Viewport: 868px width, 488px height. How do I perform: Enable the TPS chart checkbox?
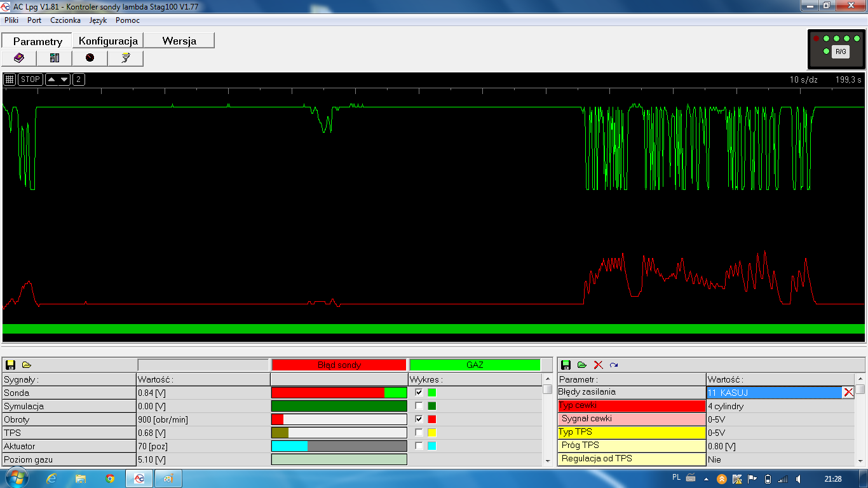[419, 433]
